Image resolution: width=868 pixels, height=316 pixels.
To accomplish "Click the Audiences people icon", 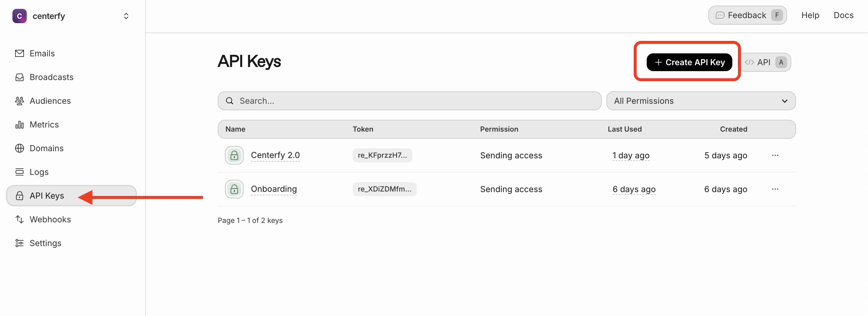I will [x=20, y=101].
